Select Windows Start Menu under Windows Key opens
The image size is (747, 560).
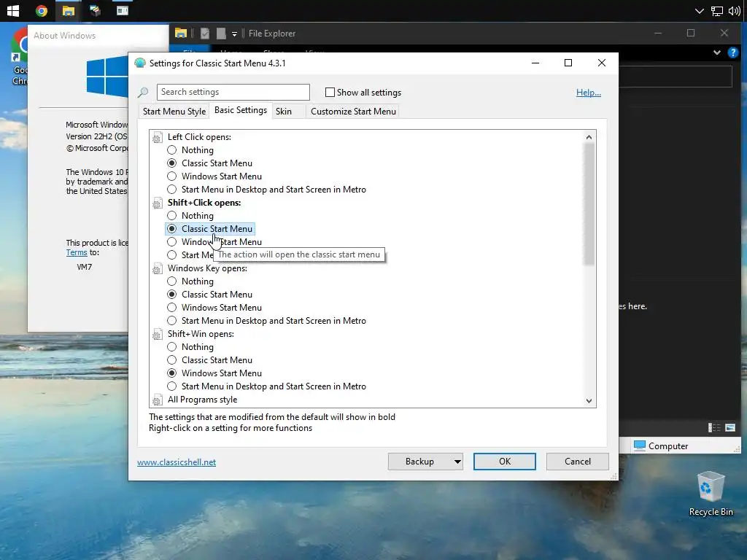coord(172,308)
